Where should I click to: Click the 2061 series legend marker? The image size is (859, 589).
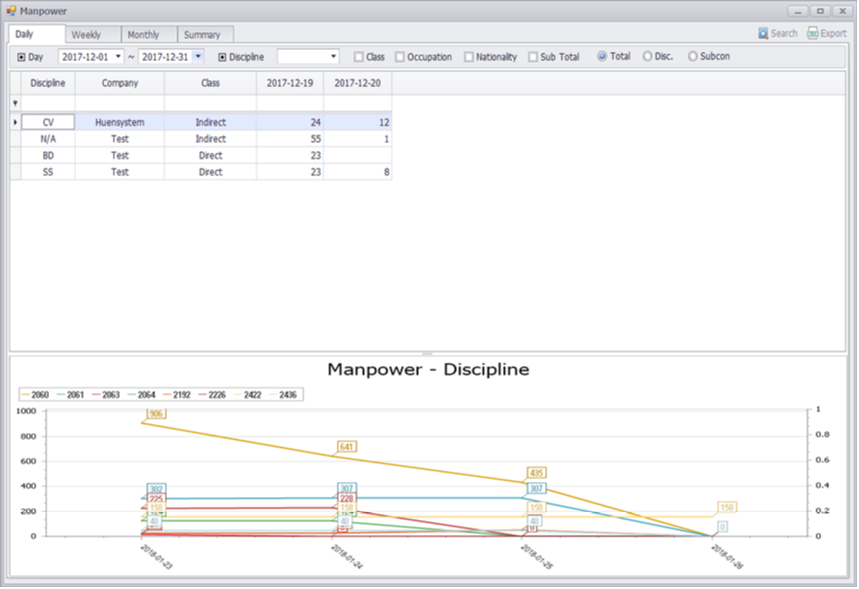point(63,395)
